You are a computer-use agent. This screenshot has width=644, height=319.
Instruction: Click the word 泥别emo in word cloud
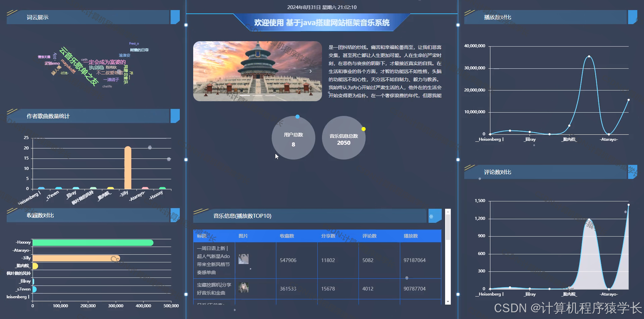point(52,63)
